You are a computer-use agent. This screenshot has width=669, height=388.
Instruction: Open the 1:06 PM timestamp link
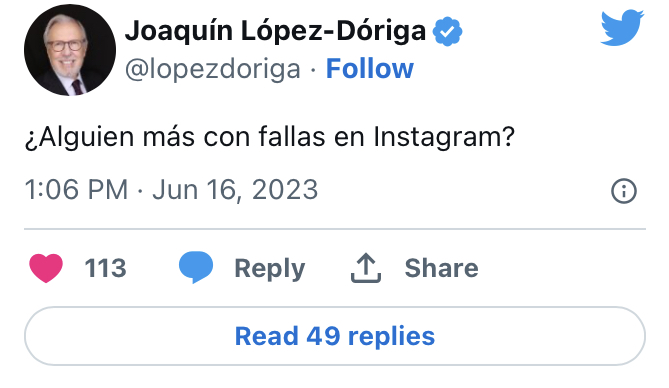(76, 190)
